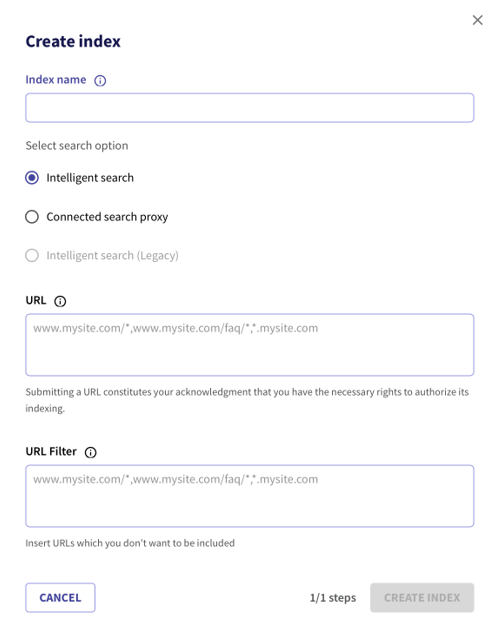Click the "Create index" dialog title
This screenshot has height=627, width=495.
73,41
